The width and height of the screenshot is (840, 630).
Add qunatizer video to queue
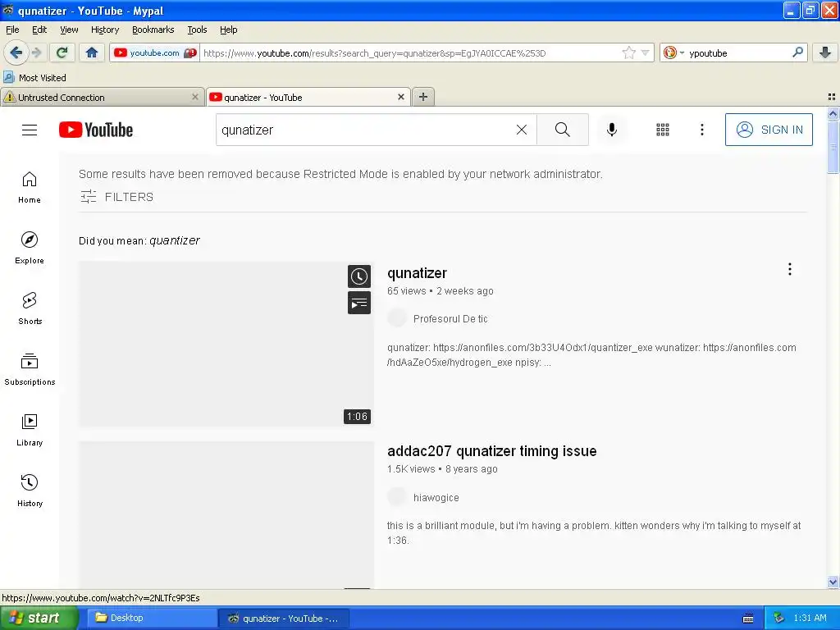(359, 304)
